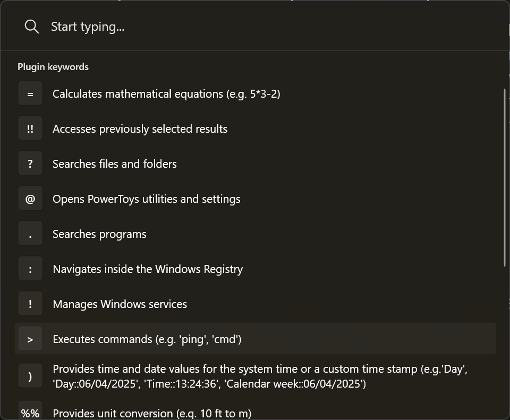Click the '!!' history keyword icon

click(30, 129)
